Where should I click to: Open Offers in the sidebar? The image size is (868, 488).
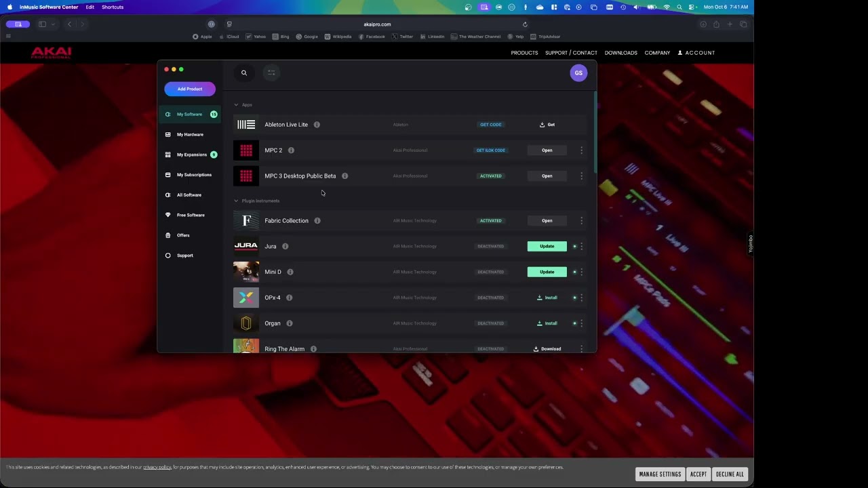pos(190,235)
